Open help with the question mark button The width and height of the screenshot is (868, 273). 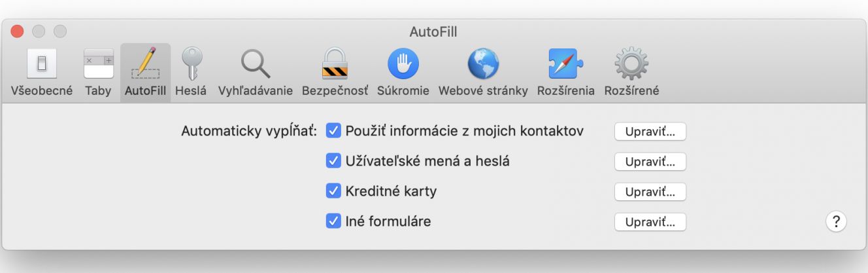[x=836, y=221]
